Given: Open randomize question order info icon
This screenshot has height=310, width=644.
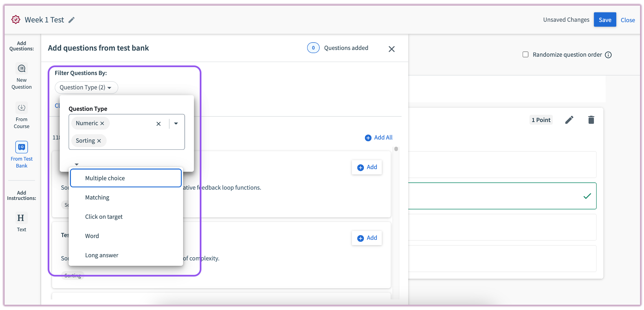Looking at the screenshot, I should [x=608, y=55].
